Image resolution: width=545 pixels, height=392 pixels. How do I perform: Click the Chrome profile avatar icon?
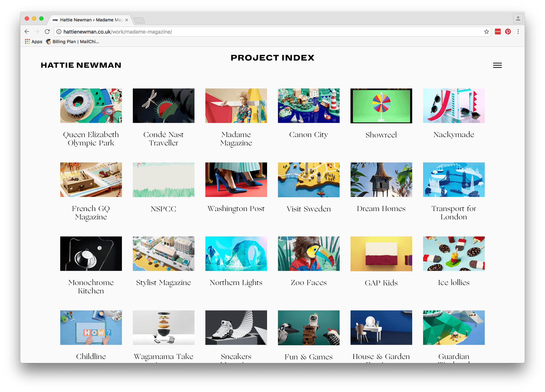tap(518, 19)
